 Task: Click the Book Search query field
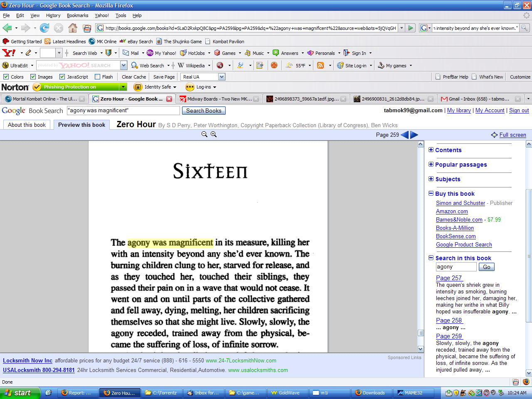(x=123, y=111)
